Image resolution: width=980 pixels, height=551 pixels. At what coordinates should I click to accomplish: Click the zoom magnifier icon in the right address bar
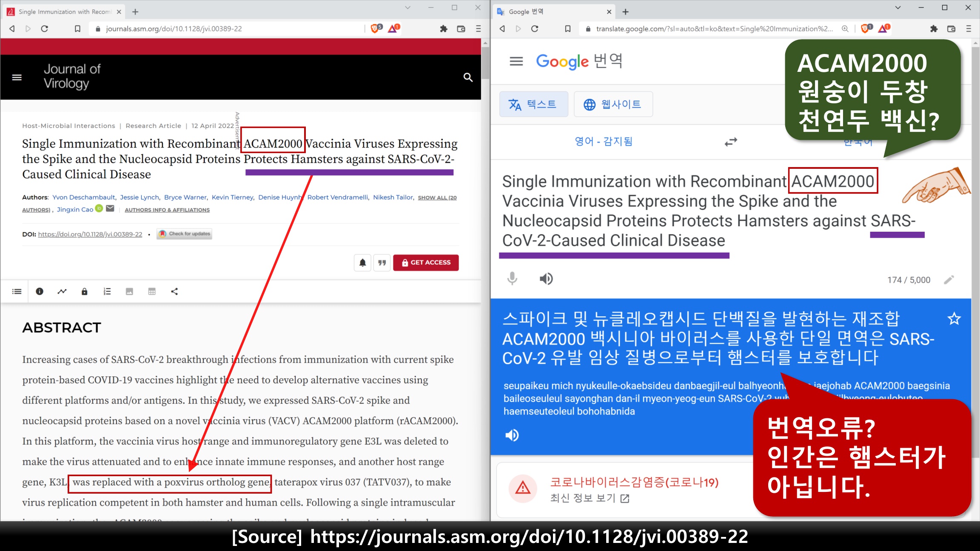point(845,29)
